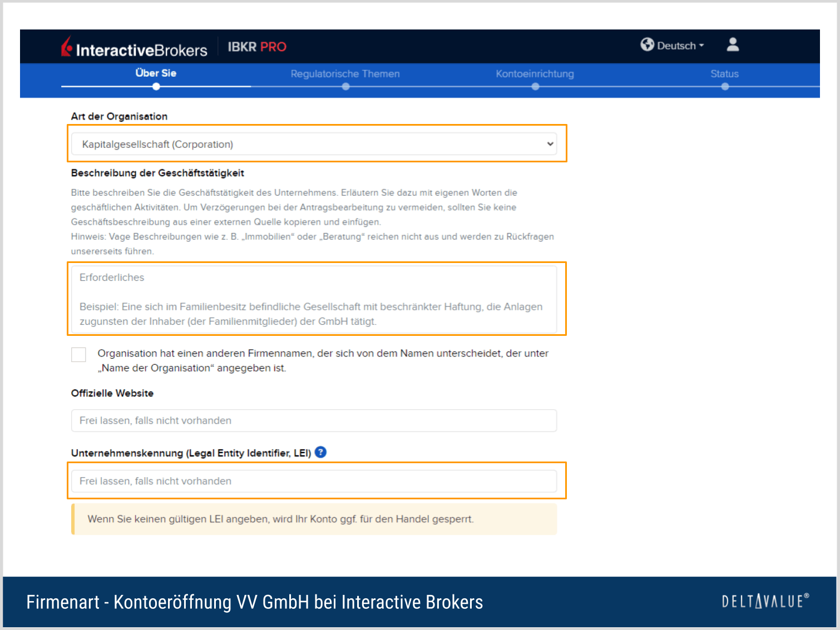Click the Offizielle Website label
Screen dimensions: 840x630
tap(112, 393)
